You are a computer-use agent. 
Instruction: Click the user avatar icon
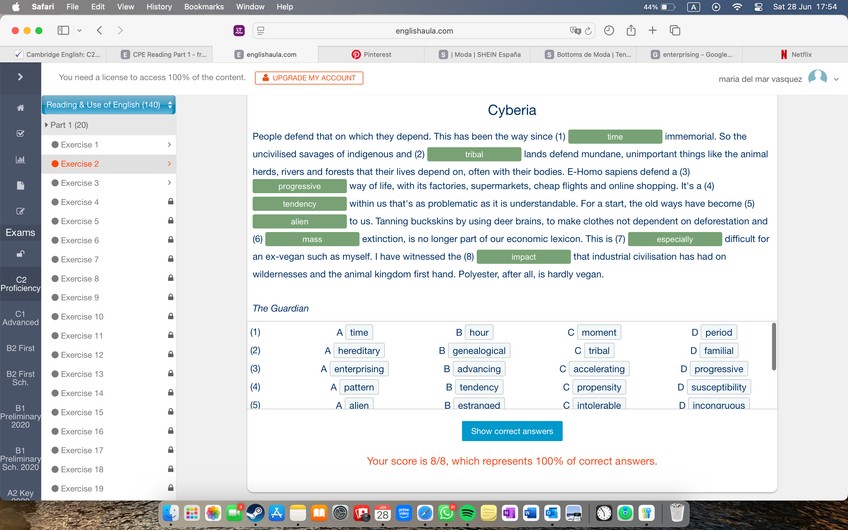click(817, 77)
